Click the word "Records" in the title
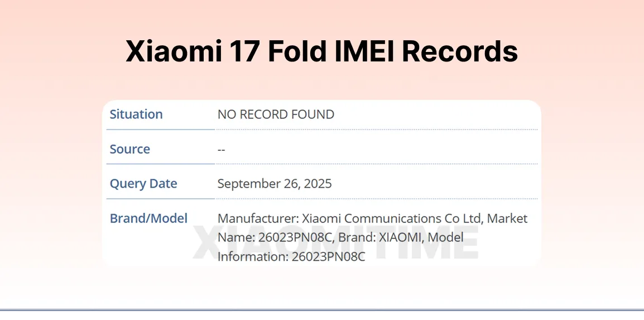The width and height of the screenshot is (644, 320). (459, 51)
